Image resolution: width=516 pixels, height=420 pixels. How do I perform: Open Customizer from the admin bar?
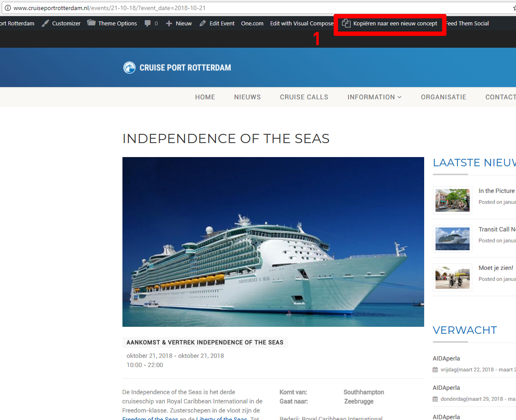[66, 23]
